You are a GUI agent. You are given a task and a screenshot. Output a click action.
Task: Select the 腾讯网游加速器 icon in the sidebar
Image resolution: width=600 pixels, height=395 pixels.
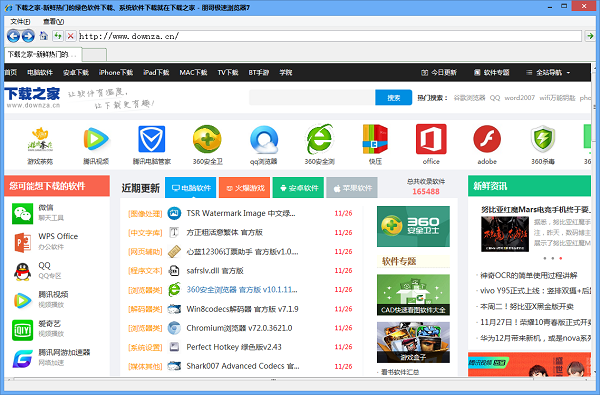point(23,359)
